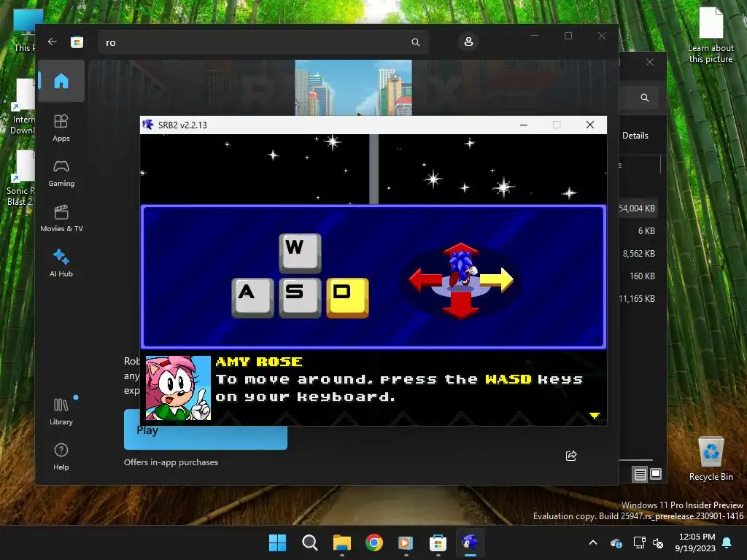Close the File Explorer background window
Viewport: 747px width, 560px height.
tap(650, 62)
